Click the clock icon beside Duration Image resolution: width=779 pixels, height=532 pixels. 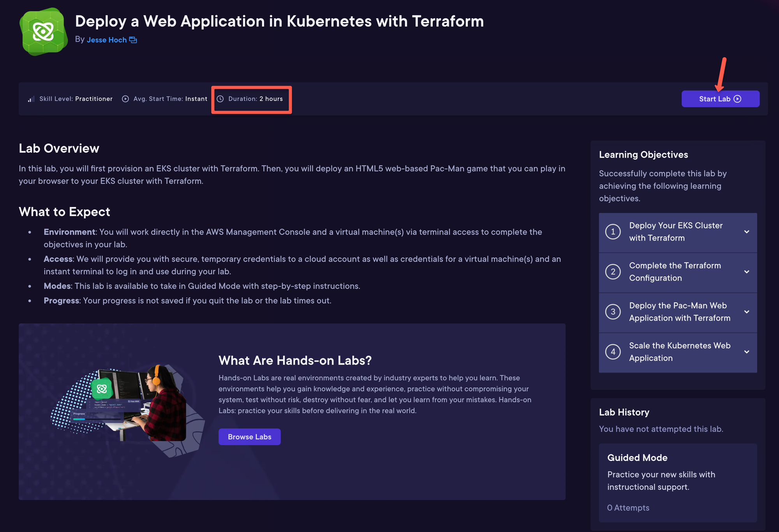coord(220,99)
